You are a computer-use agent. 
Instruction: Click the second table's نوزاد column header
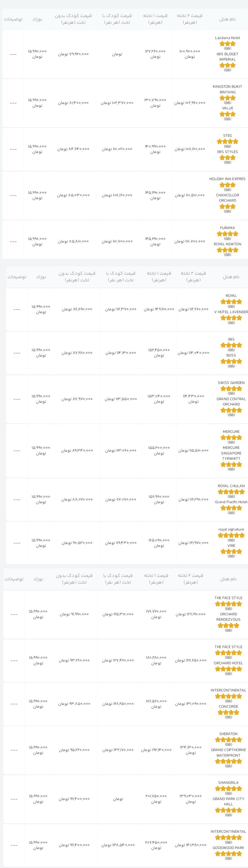[41, 277]
